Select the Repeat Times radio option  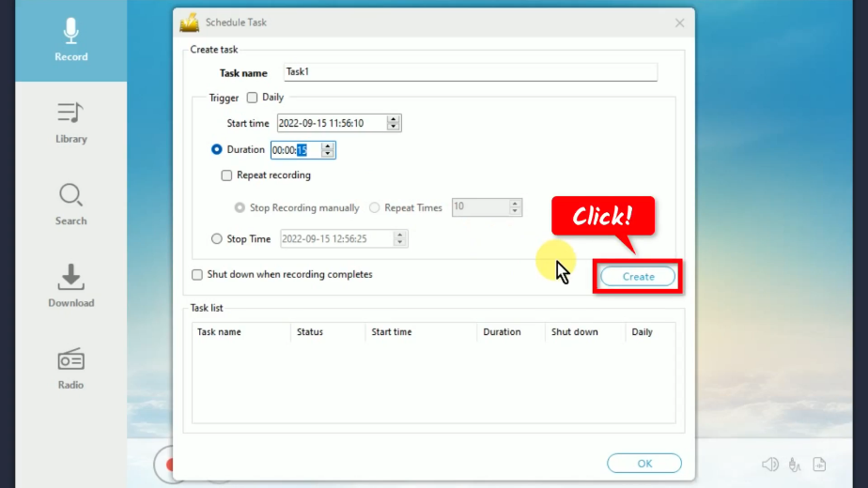375,207
